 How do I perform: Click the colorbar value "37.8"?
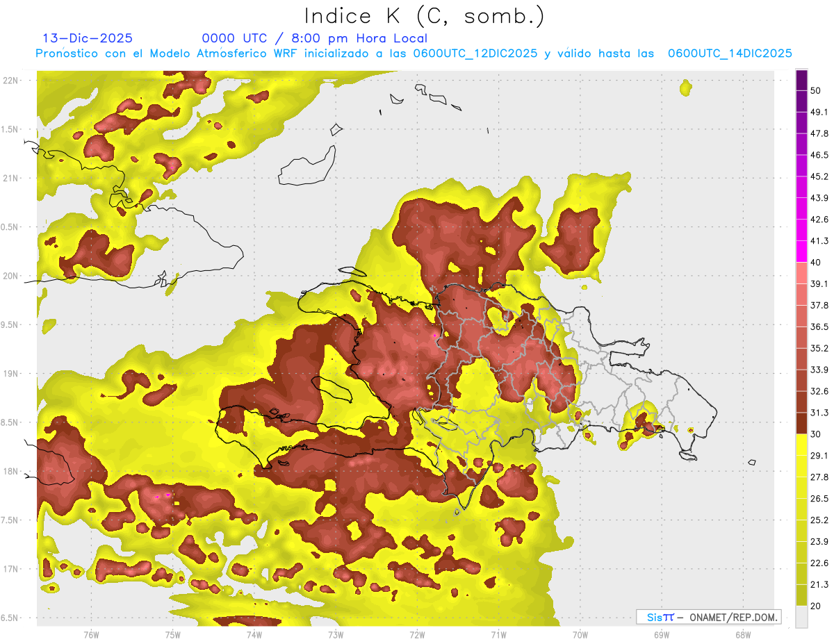click(x=819, y=305)
